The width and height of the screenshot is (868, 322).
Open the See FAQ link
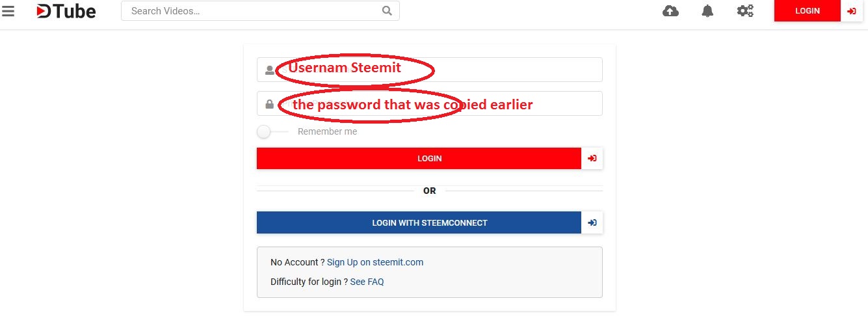pyautogui.click(x=367, y=282)
